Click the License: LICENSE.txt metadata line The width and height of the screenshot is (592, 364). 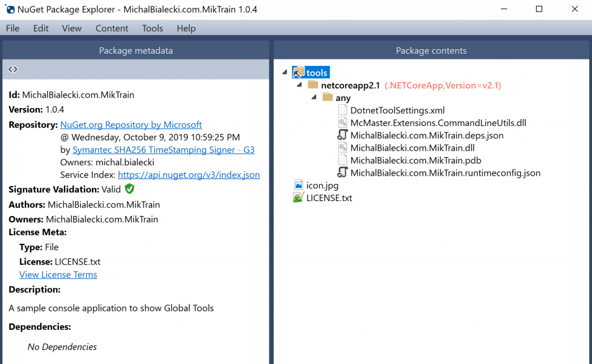[x=60, y=261]
